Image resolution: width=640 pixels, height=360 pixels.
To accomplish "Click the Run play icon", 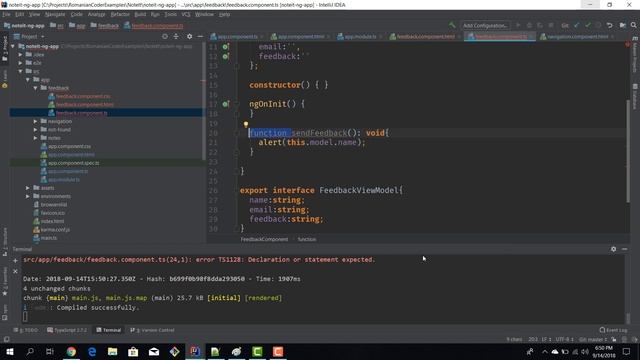I will click(x=518, y=25).
